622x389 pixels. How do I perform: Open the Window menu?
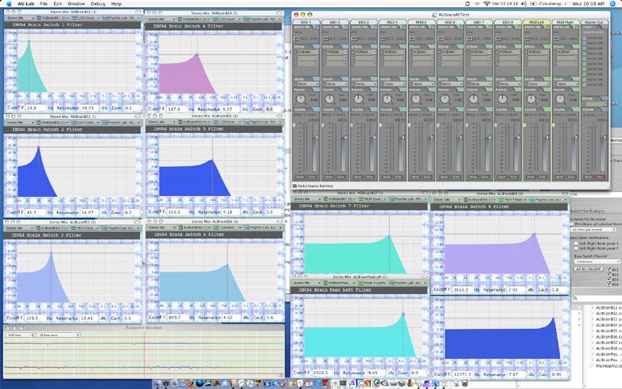76,4
